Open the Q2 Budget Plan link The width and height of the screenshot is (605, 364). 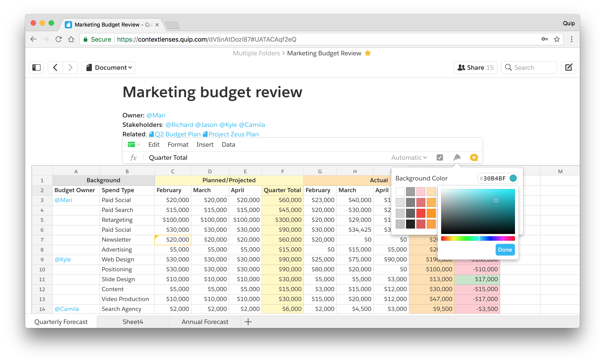point(175,134)
